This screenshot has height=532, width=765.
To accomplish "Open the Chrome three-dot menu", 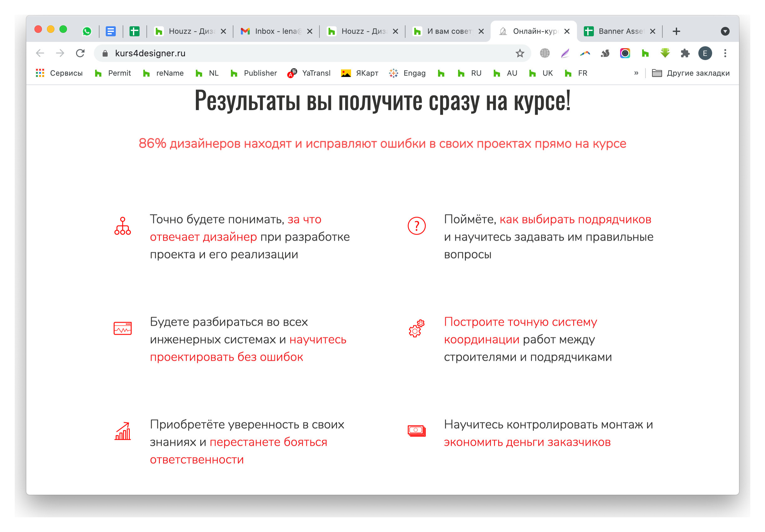I will pyautogui.click(x=725, y=53).
